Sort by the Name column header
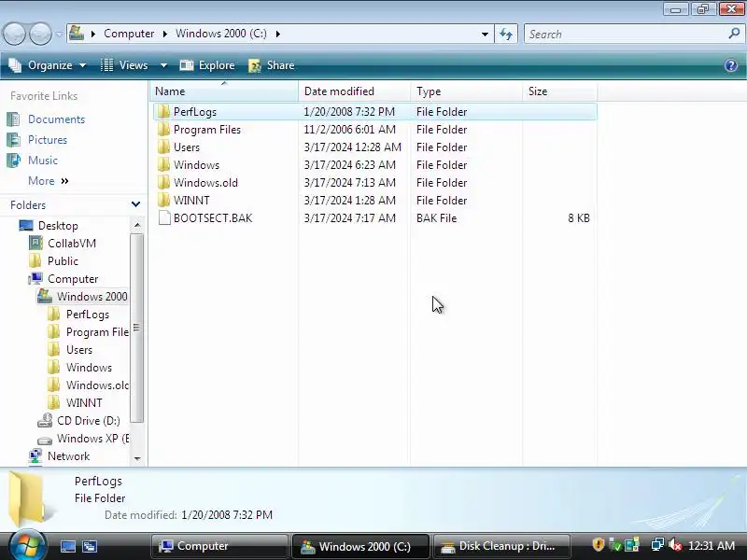This screenshot has width=747, height=560. [224, 91]
